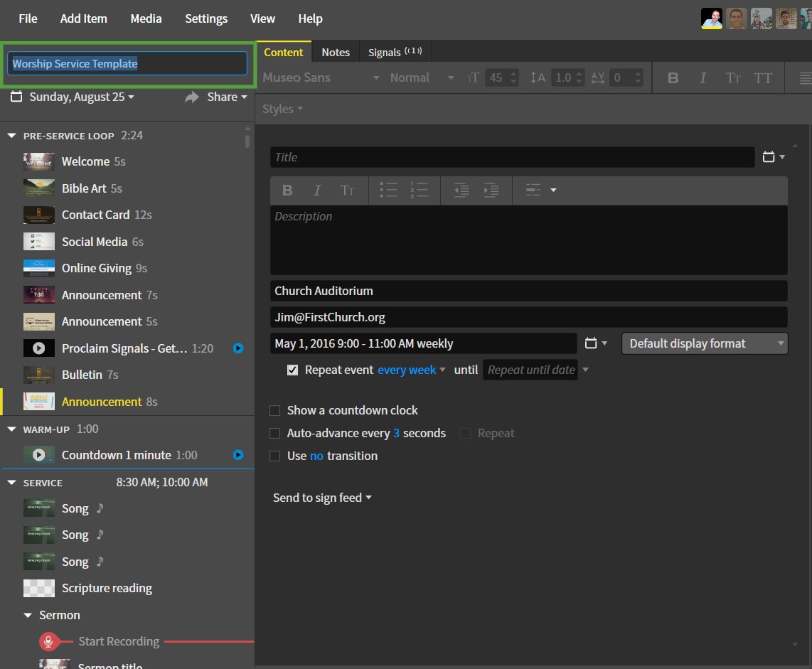
Task: Click the first user avatar in top bar
Action: point(712,18)
